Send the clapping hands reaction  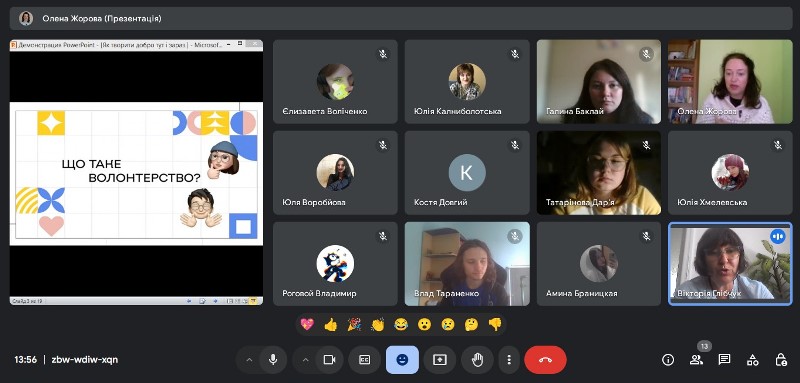[378, 324]
